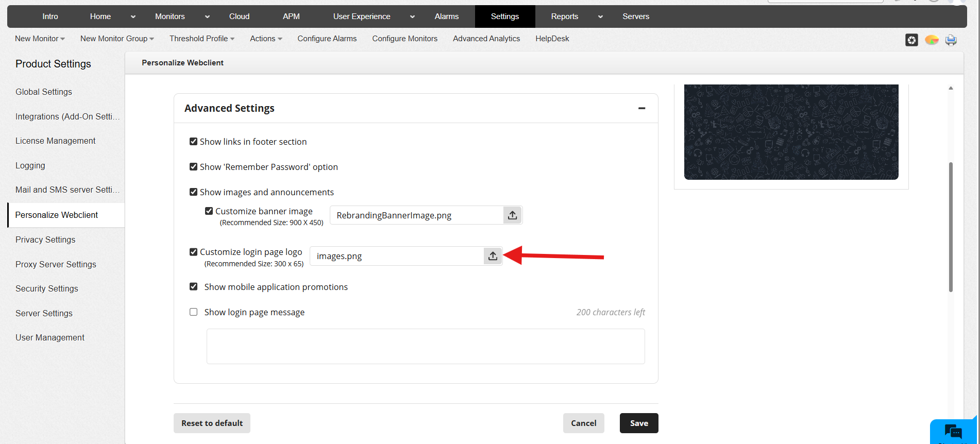Open the Threshold Profile dropdown
Viewport: 980px width, 444px height.
click(202, 39)
